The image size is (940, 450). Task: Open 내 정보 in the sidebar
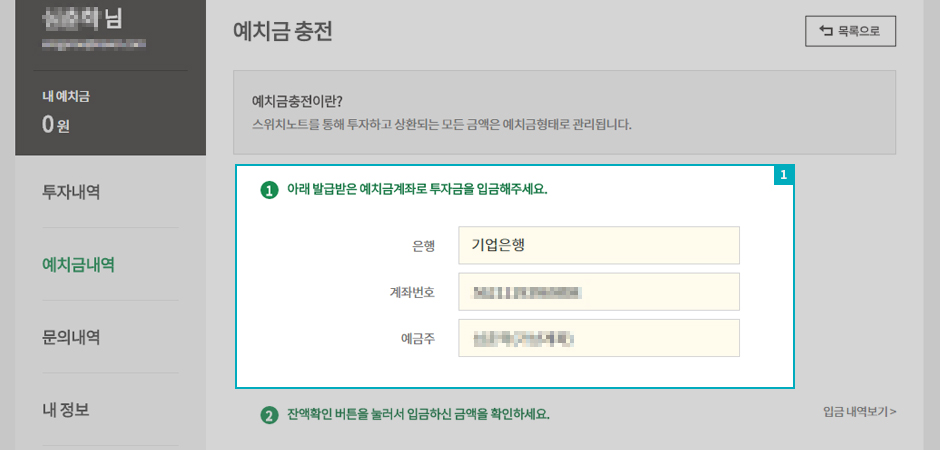click(x=66, y=410)
